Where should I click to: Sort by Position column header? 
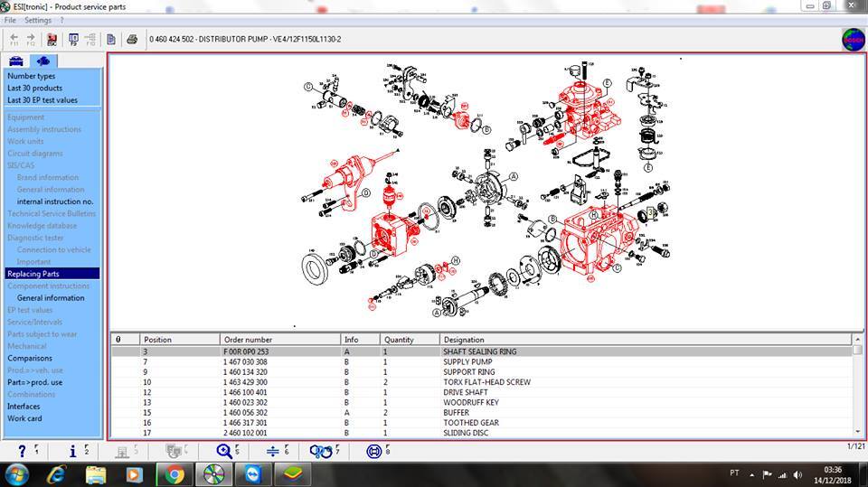click(x=179, y=339)
